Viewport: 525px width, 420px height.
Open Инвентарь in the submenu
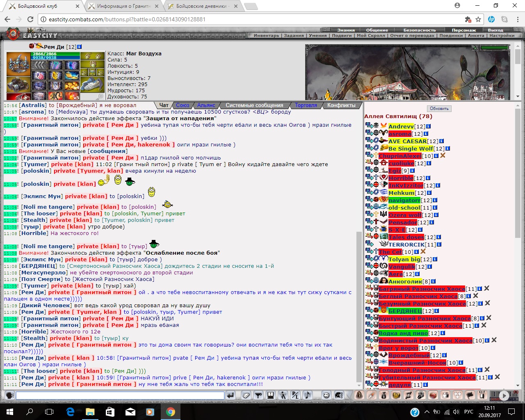(266, 36)
